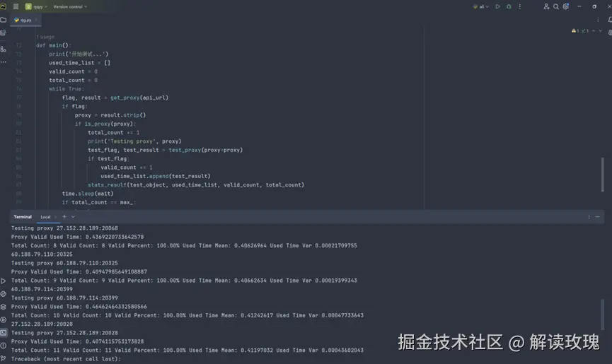This screenshot has height=364, width=612.
Task: Click the editor vertical scrollbar thumb
Action: pos(602,174)
